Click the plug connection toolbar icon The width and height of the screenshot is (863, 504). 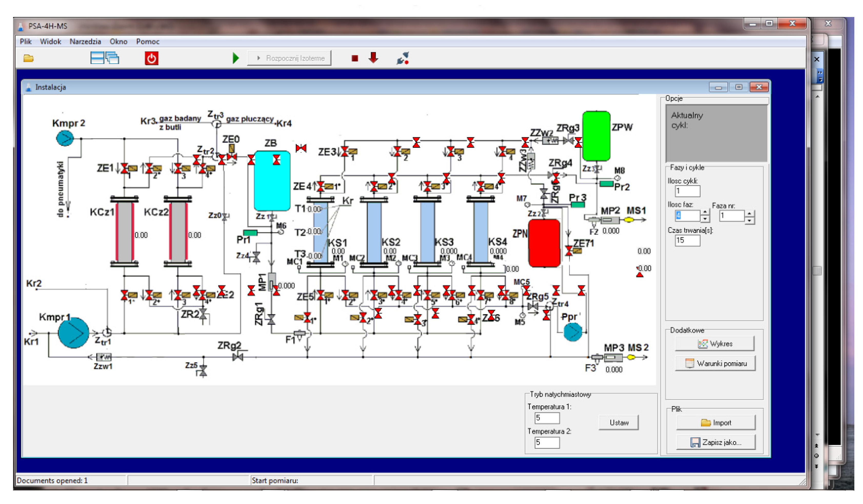[403, 58]
